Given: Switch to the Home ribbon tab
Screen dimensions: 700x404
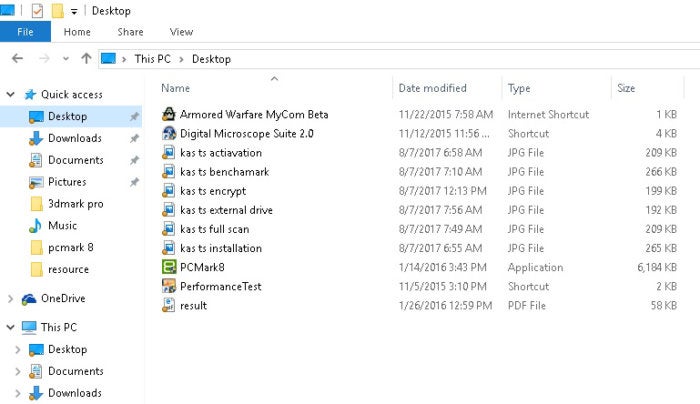Looking at the screenshot, I should point(77,32).
